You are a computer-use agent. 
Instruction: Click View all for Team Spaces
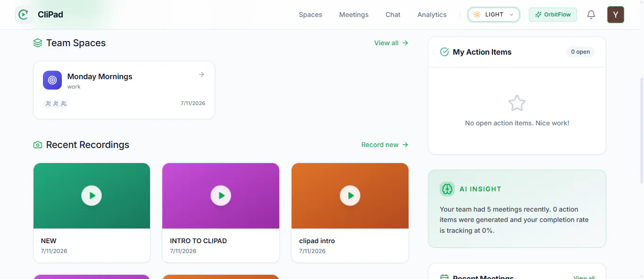pos(391,43)
